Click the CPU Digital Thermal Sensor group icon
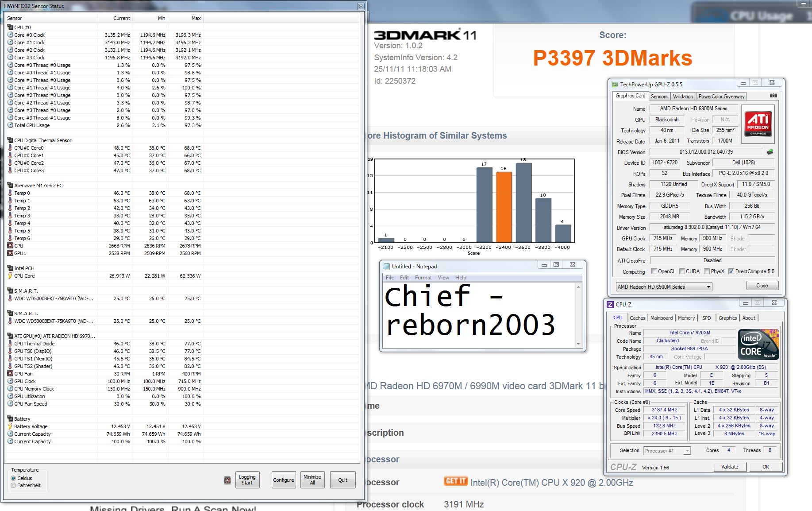812x511 pixels. click(10, 140)
